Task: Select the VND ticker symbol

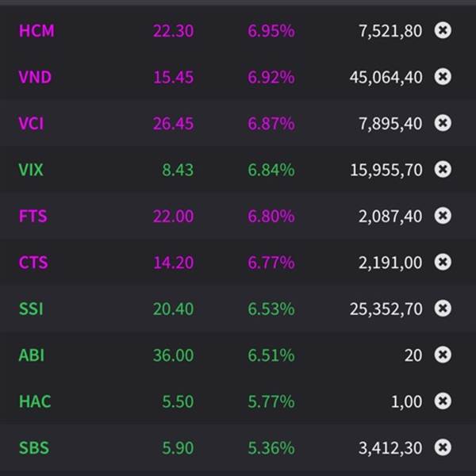Action: tap(36, 78)
